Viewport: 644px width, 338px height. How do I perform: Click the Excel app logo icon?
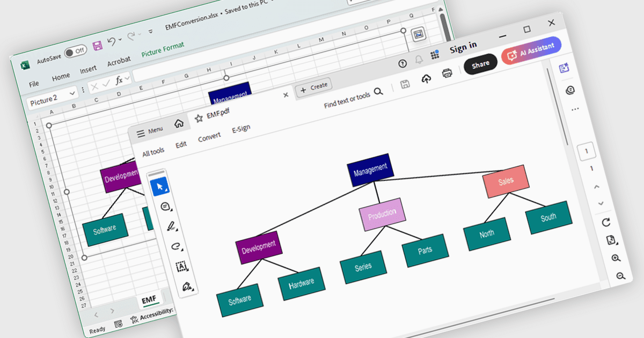(x=24, y=65)
